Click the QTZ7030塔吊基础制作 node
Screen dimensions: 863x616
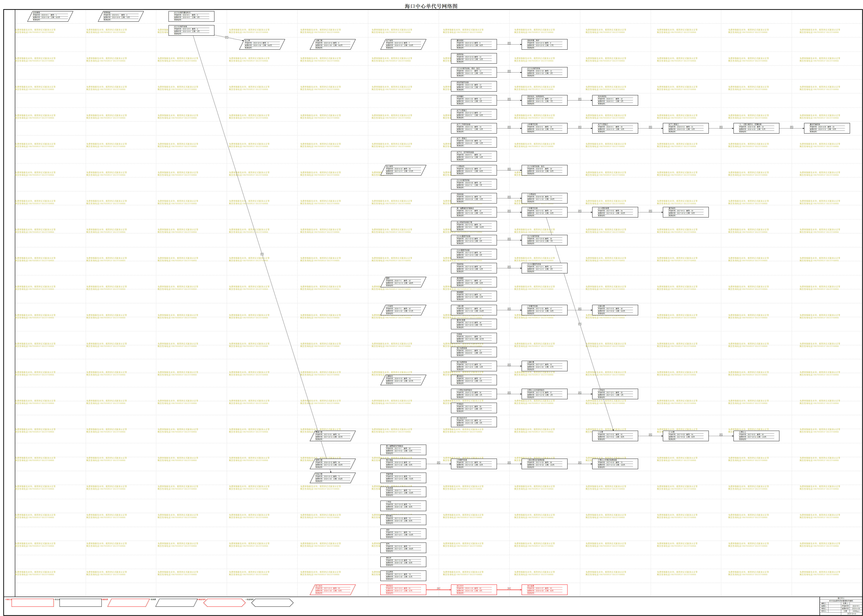click(x=191, y=16)
